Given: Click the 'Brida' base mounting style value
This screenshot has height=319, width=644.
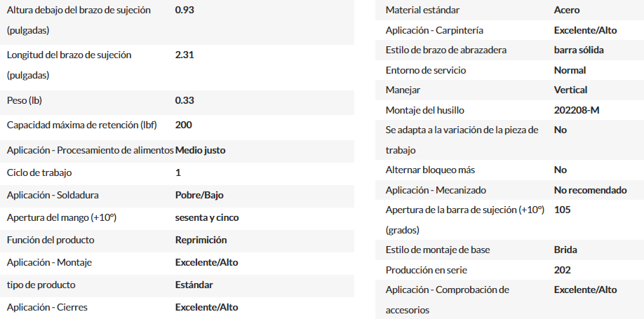Looking at the screenshot, I should click(565, 250).
